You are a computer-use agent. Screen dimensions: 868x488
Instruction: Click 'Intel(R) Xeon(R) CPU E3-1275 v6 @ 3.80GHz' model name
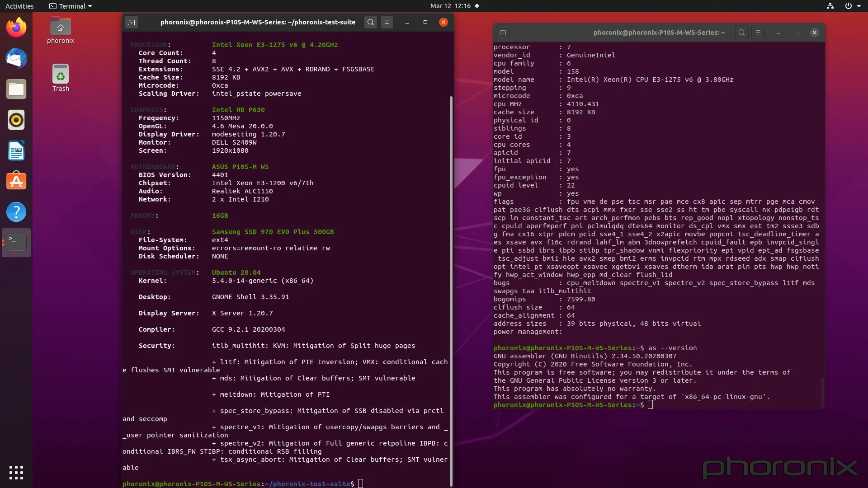click(650, 80)
